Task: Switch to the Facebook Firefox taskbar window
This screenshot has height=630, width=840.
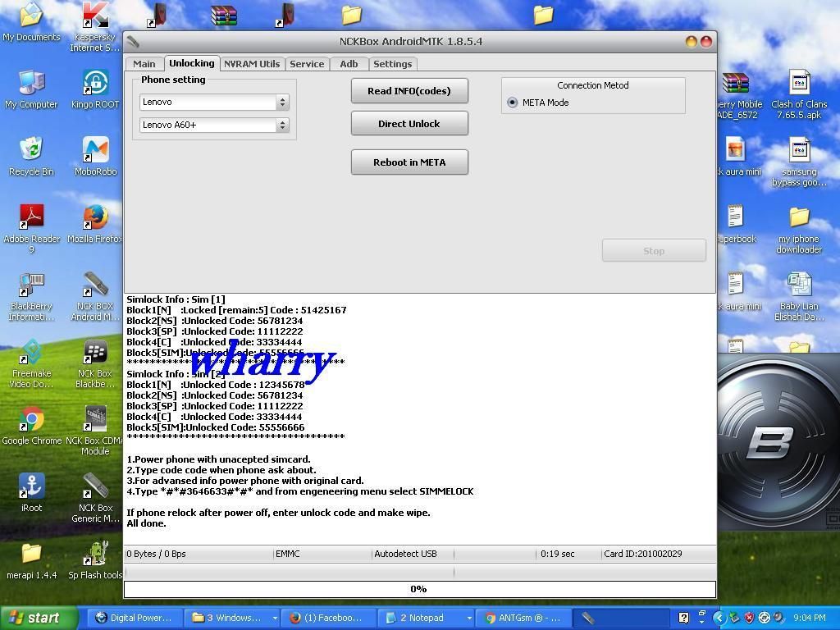Action: click(x=328, y=618)
